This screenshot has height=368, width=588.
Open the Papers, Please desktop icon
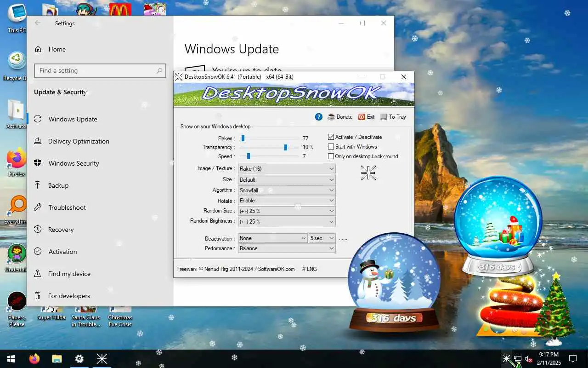[17, 308]
